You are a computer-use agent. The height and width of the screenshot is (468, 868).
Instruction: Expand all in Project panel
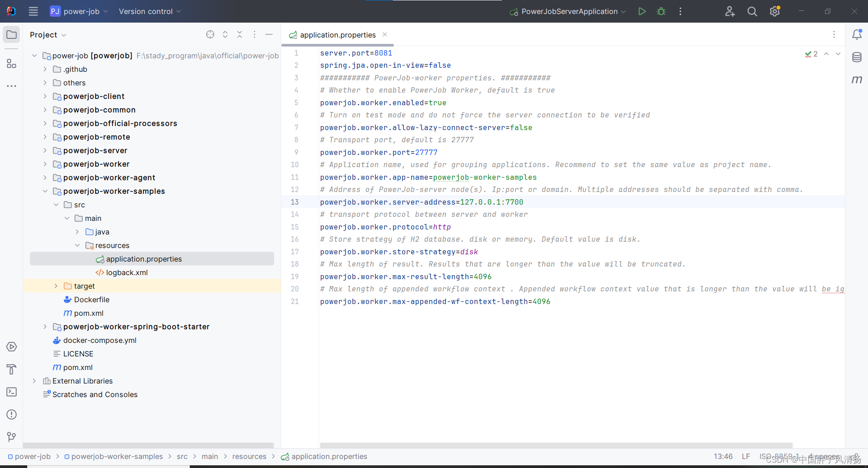225,34
